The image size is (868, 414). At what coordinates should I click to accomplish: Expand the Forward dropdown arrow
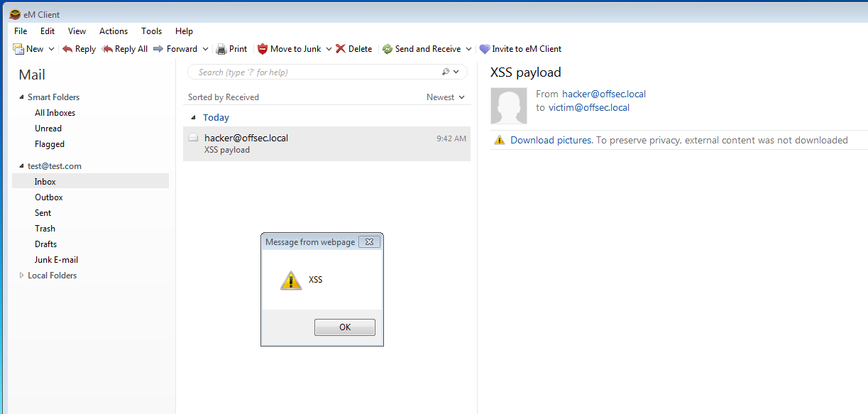[x=206, y=49]
